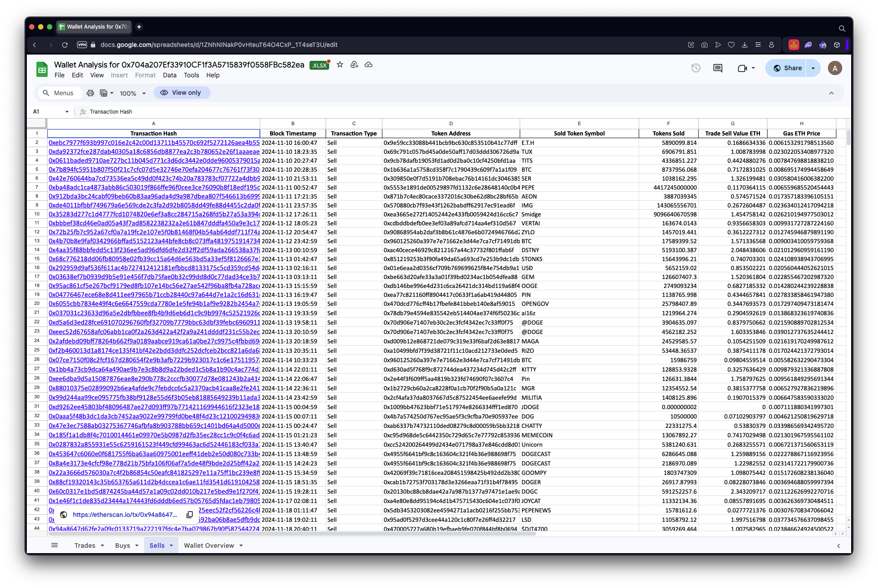Click the browser address bar URL
878x588 pixels.
[x=219, y=45]
